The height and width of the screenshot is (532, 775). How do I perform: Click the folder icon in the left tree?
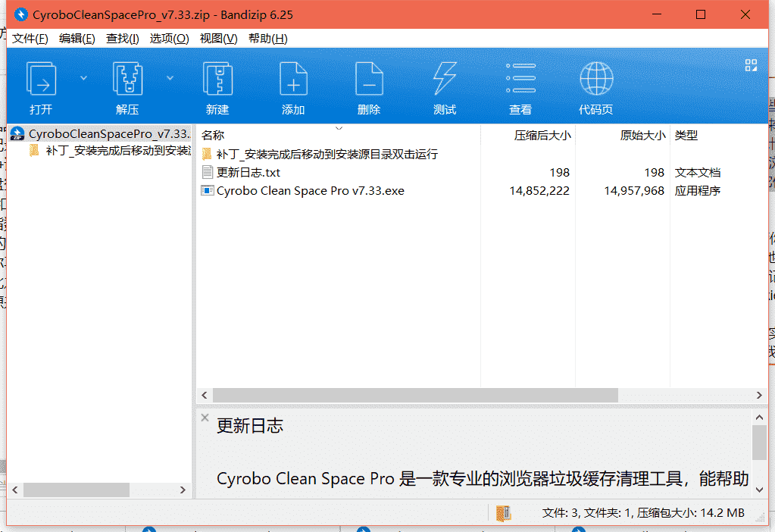click(34, 150)
